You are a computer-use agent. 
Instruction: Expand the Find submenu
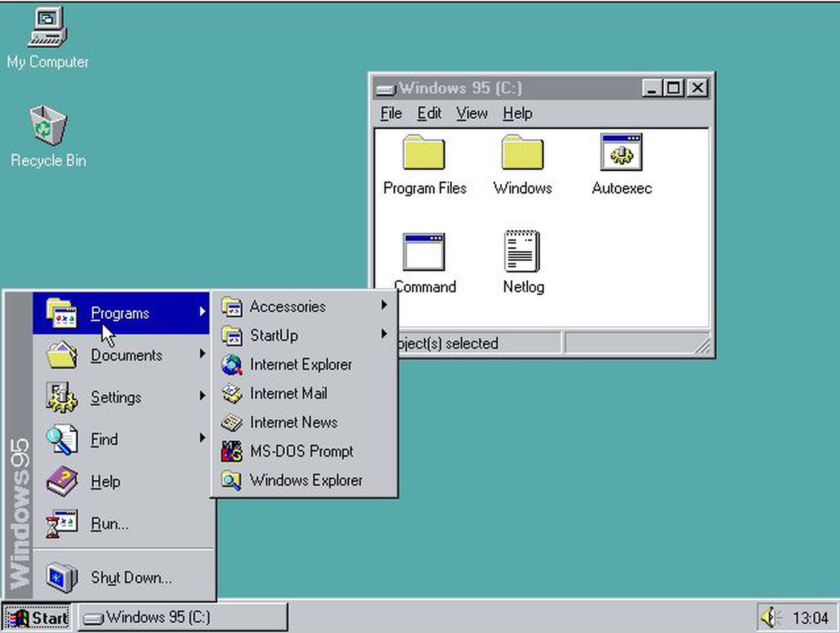pos(104,439)
